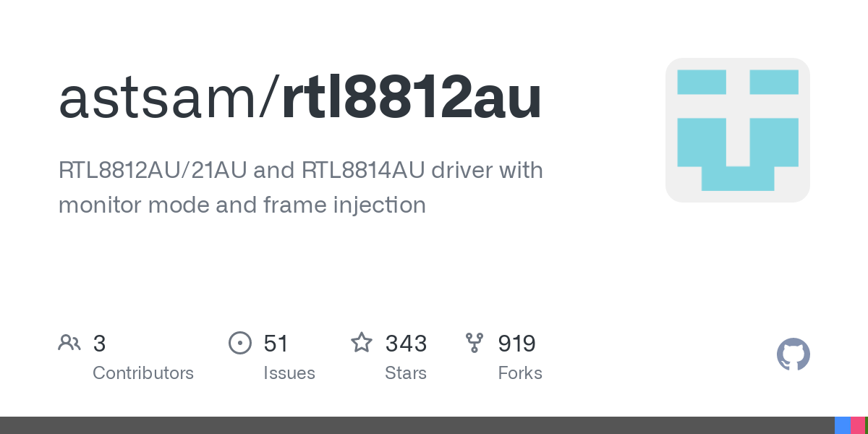
Task: Click the Contributors label
Action: 143,373
